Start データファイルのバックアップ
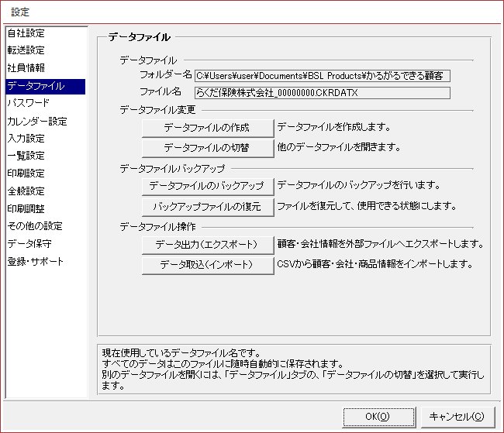This screenshot has width=504, height=433. tap(207, 186)
